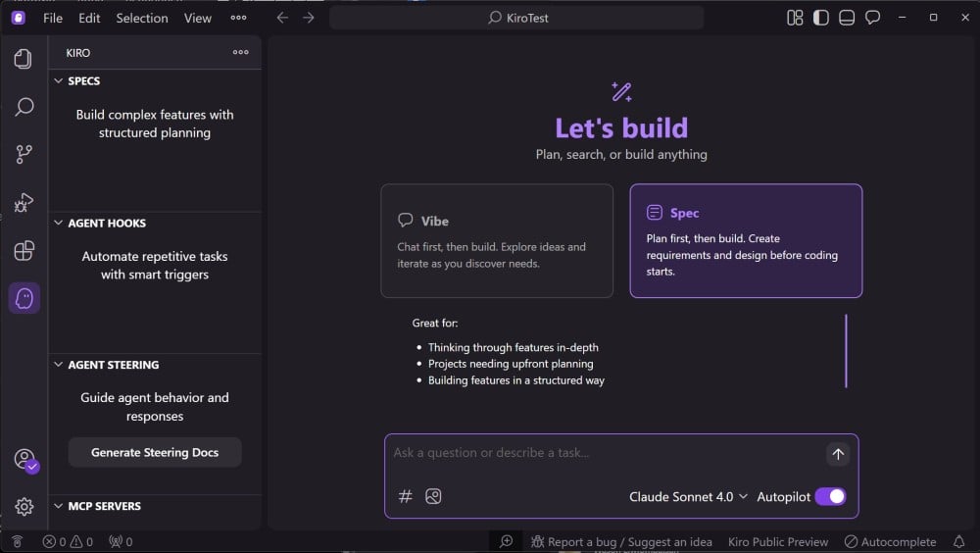This screenshot has height=553, width=980.
Task: Toggle the bottom panel icon
Action: [847, 18]
